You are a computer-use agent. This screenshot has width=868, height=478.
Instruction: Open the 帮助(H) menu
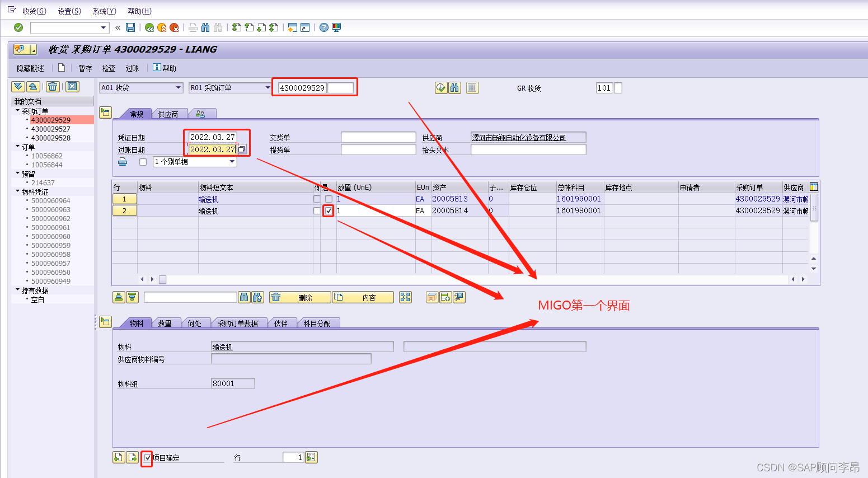pyautogui.click(x=139, y=11)
